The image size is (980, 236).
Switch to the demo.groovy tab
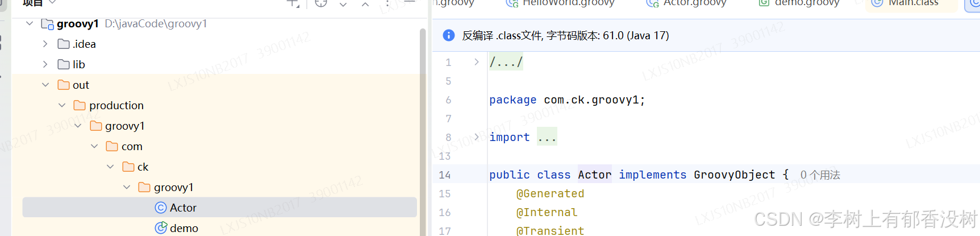click(799, 3)
